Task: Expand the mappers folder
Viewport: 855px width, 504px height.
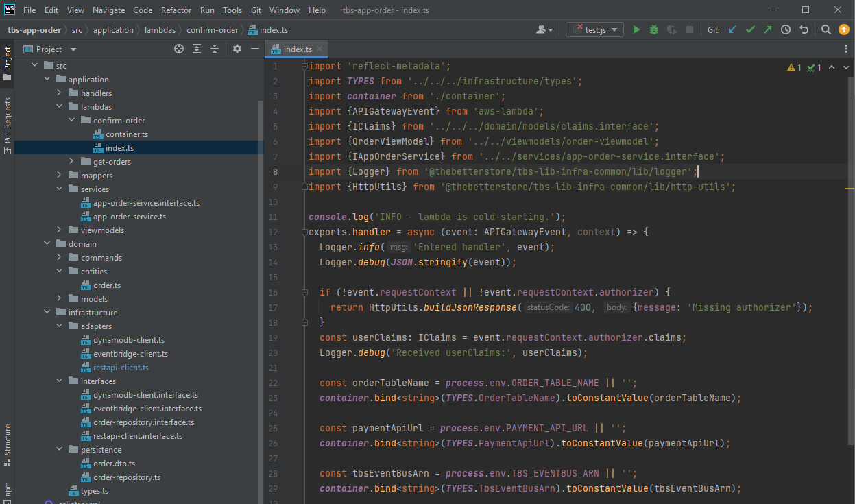Action: point(59,176)
